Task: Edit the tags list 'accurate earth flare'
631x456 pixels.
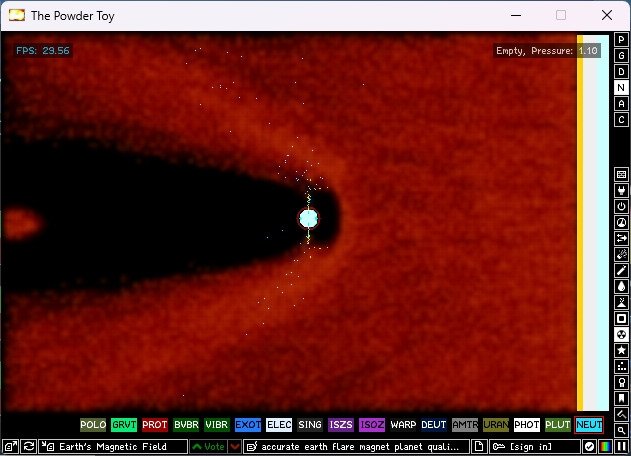Action: coord(356,446)
